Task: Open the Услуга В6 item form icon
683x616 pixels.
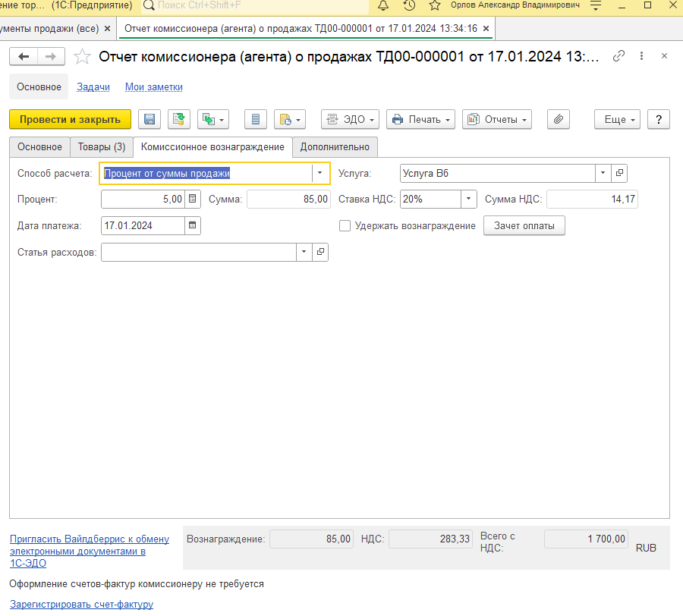Action: (x=619, y=173)
